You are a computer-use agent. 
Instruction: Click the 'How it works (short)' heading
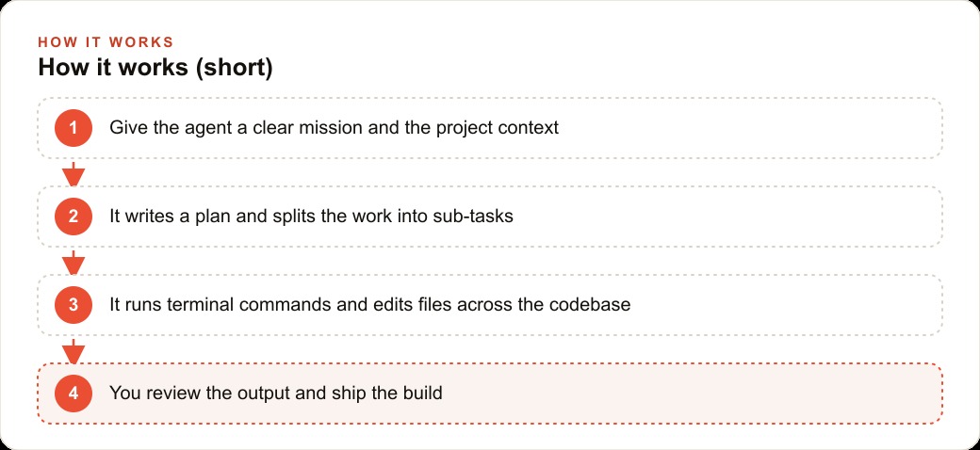coord(155,68)
